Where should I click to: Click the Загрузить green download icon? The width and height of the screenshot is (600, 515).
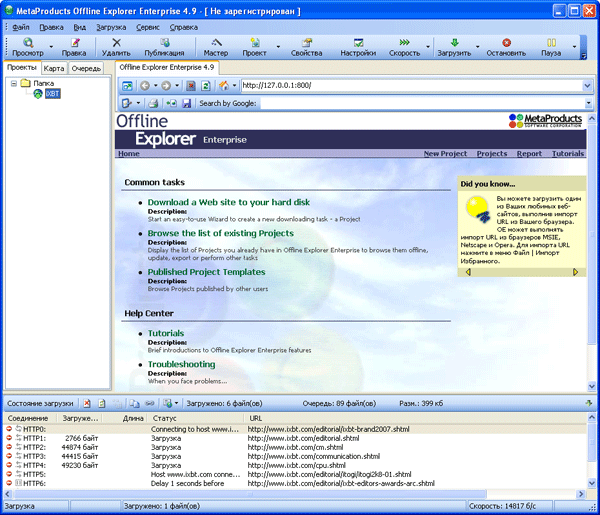454,42
